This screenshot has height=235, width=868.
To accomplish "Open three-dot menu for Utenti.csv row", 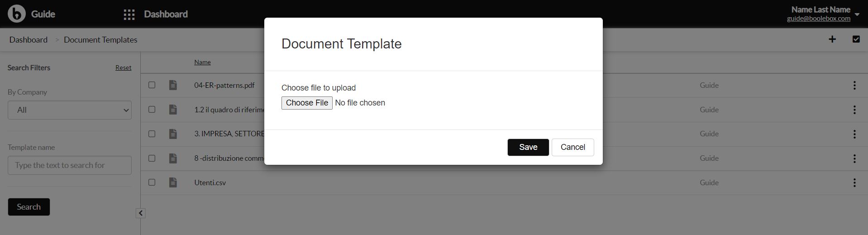I will point(854,182).
